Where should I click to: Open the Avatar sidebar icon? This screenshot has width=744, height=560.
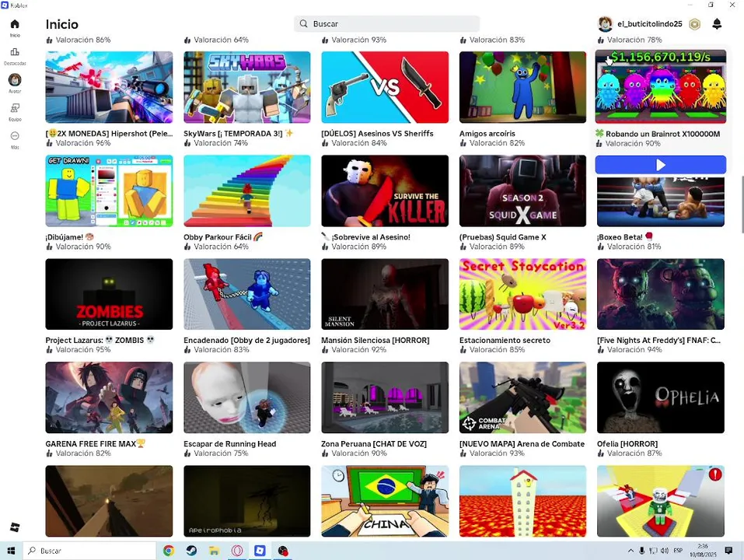[15, 79]
